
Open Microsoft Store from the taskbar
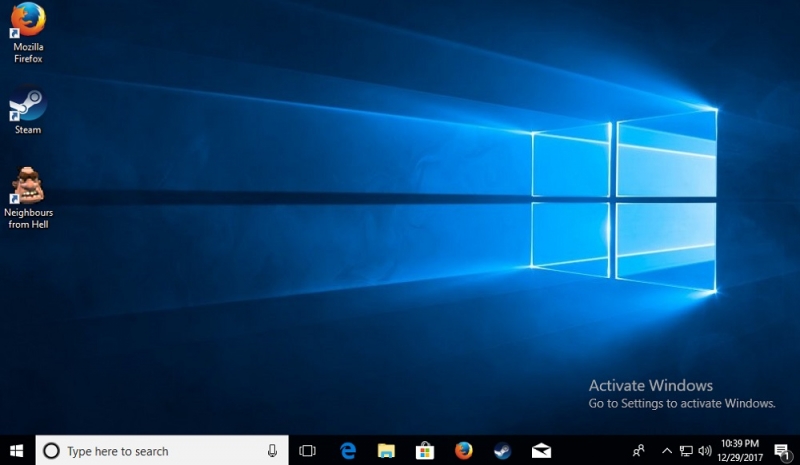point(424,451)
